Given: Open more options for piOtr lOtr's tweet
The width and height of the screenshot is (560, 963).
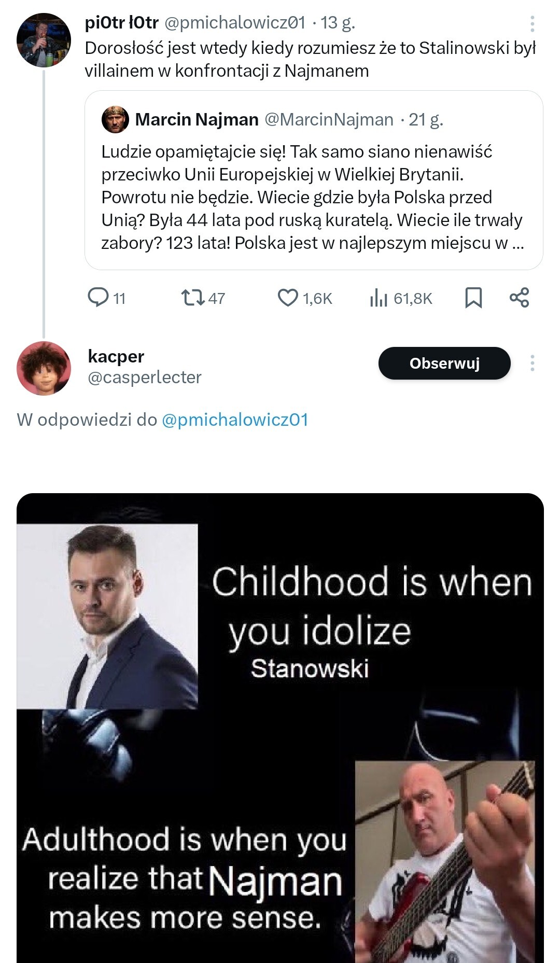Looking at the screenshot, I should [532, 24].
